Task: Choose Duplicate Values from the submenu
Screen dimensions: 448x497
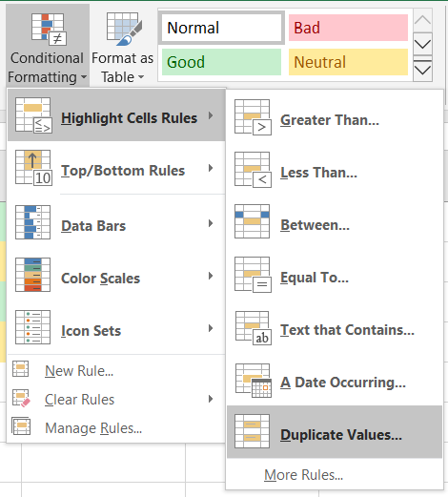Action: (x=335, y=432)
